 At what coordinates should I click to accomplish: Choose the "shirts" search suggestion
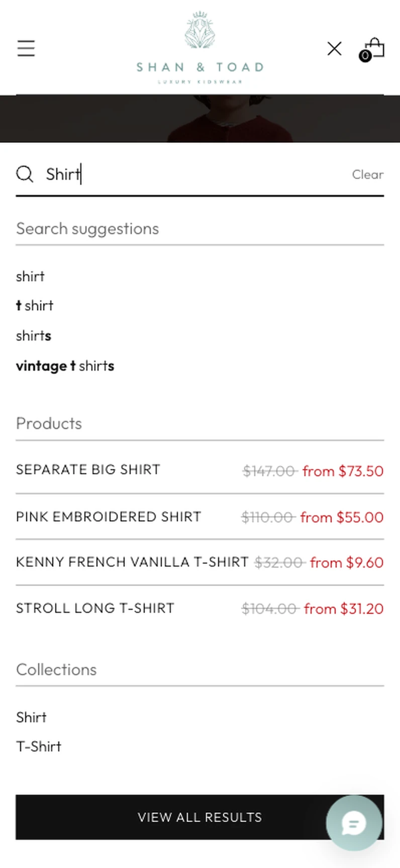click(34, 336)
